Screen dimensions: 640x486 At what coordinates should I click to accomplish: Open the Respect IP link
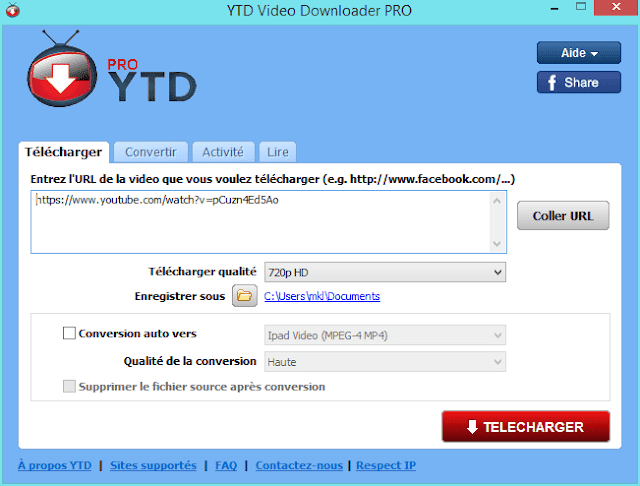(x=386, y=465)
